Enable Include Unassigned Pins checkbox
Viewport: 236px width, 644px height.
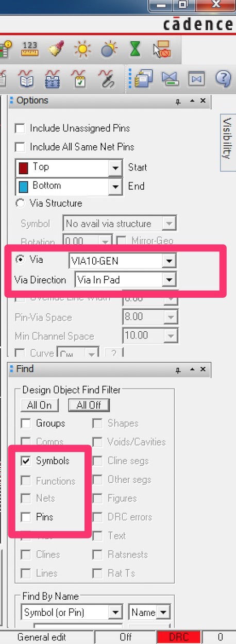coord(20,128)
